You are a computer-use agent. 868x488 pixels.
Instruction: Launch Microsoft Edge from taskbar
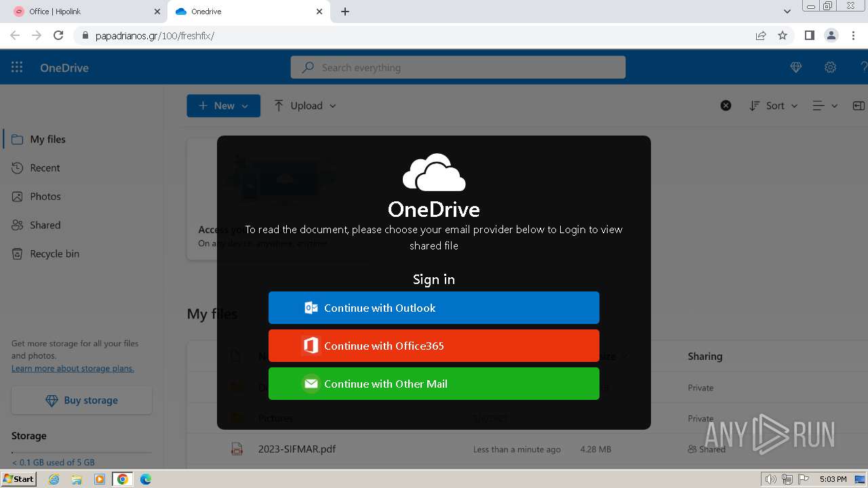click(x=145, y=479)
